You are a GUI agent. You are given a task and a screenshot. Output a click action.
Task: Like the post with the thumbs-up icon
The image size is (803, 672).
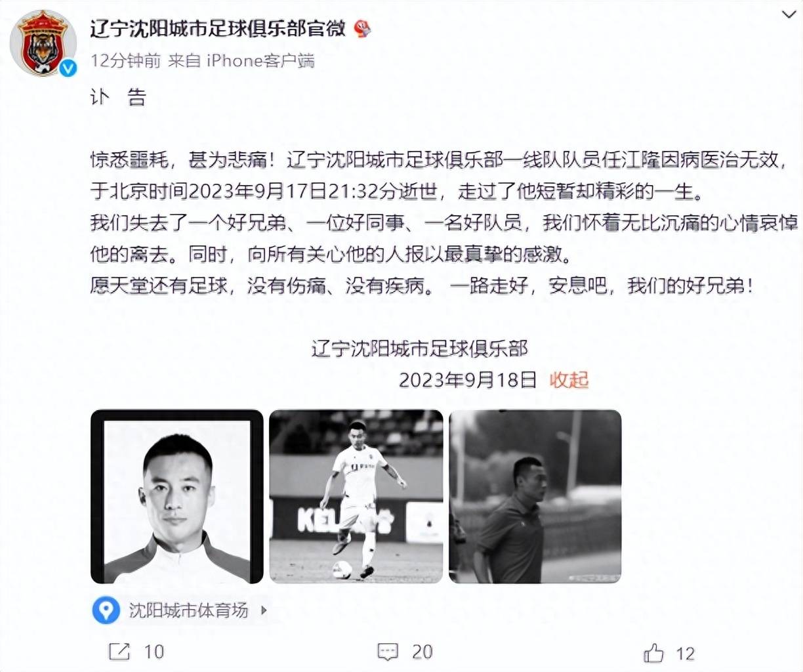654,653
